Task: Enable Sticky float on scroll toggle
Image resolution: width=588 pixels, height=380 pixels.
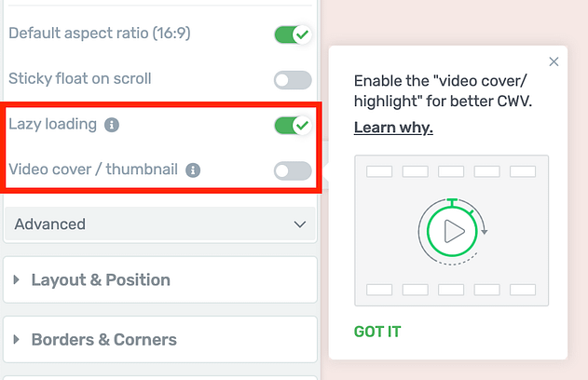Action: coord(293,80)
